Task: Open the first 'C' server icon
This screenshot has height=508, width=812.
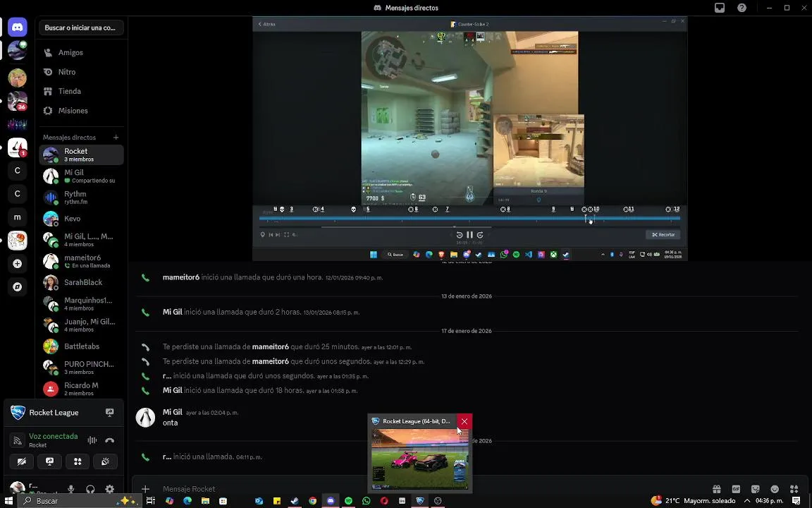Action: coord(17,171)
